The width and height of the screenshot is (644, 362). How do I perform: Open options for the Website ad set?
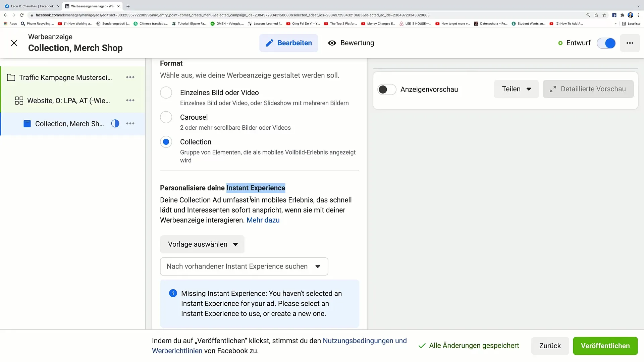coord(130,101)
